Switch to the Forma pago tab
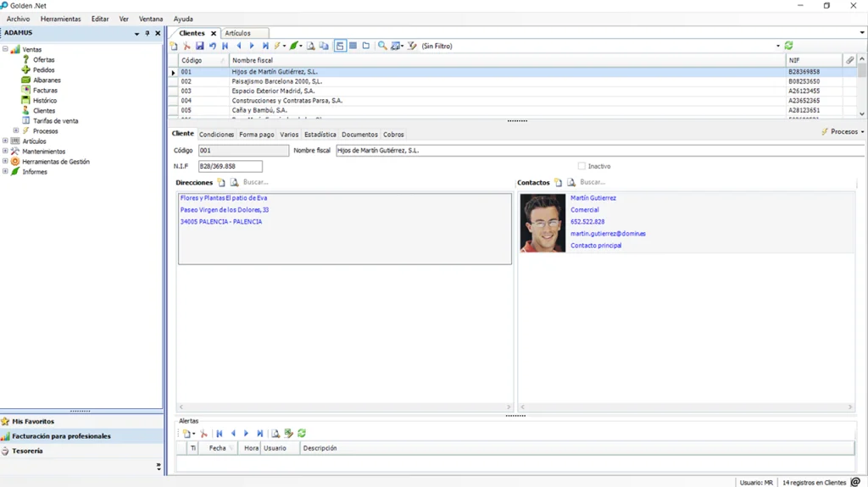868x487 pixels. pyautogui.click(x=256, y=135)
